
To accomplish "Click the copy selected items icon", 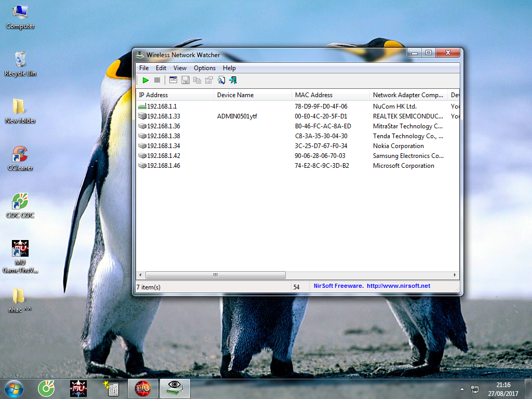I will (197, 81).
